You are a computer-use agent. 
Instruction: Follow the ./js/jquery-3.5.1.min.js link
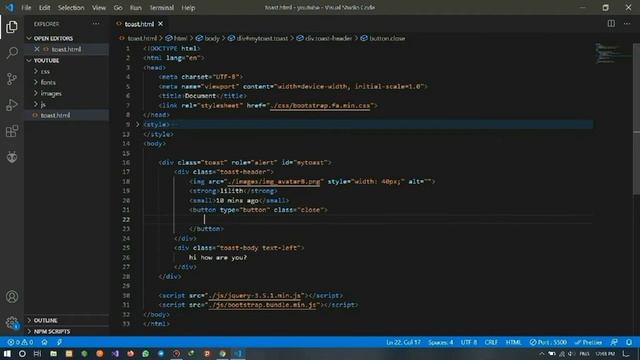[255, 295]
